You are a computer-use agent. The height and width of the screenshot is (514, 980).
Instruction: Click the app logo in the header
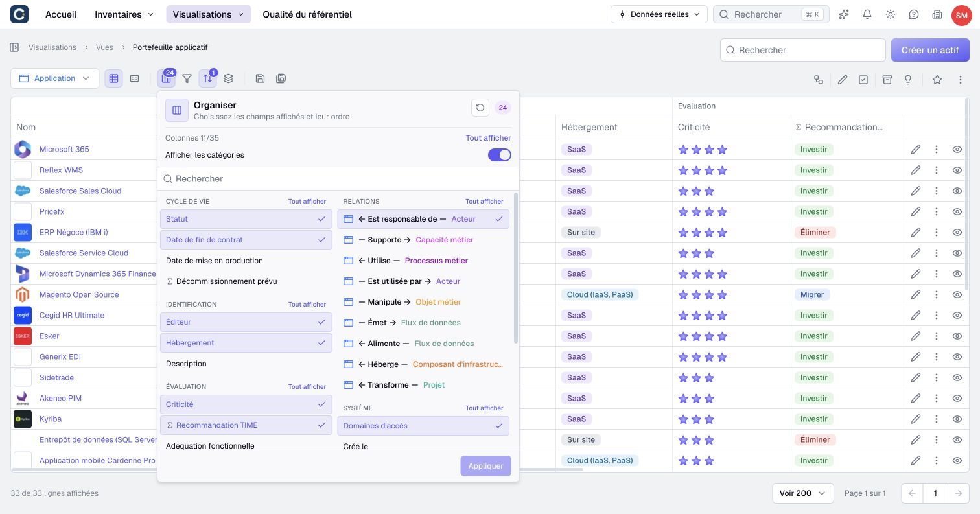point(19,14)
